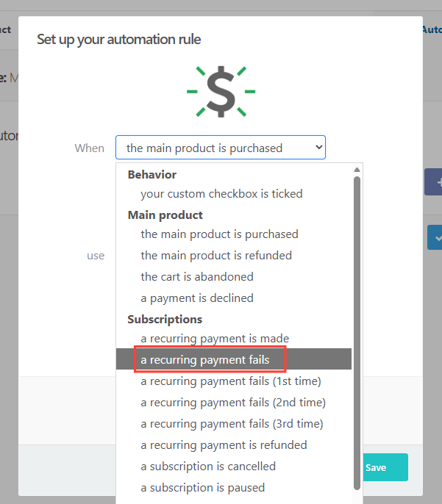Click the 'Set up your automation rule' heading
442x504 pixels.
point(118,39)
